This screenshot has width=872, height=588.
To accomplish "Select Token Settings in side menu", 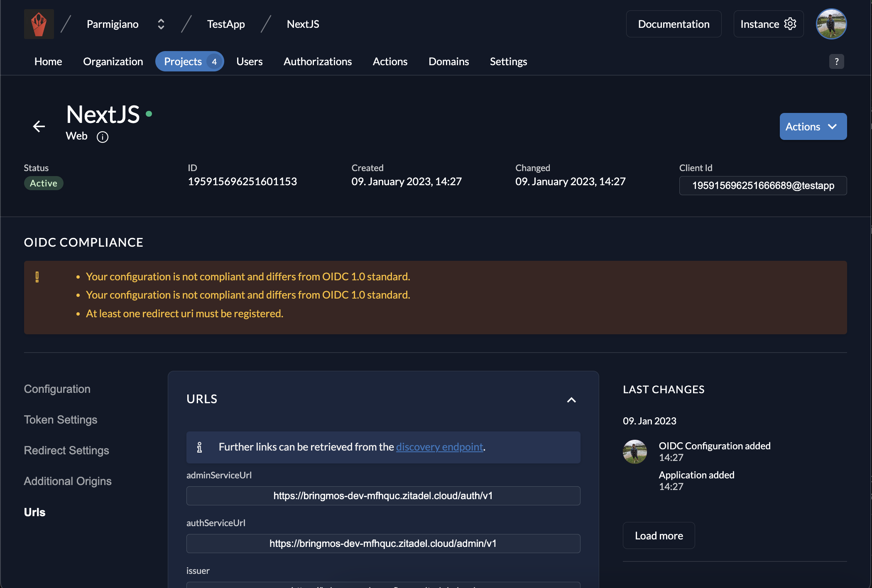I will coord(61,420).
